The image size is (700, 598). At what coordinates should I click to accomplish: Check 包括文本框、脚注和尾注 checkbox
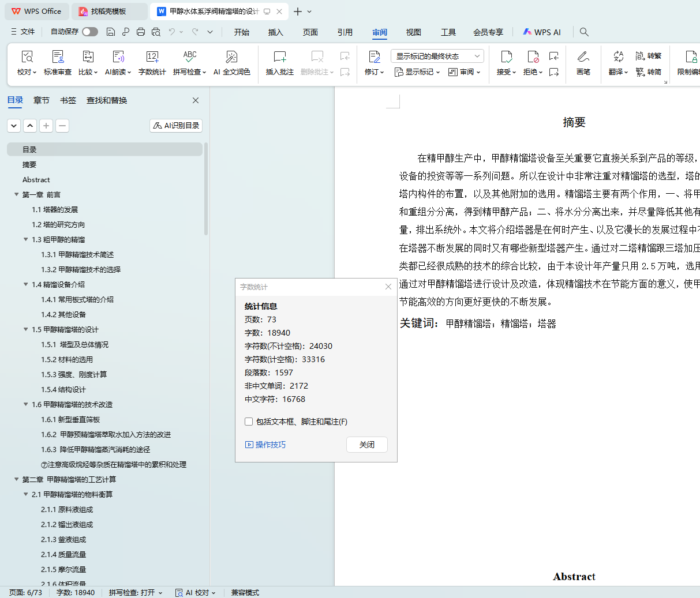pos(249,422)
